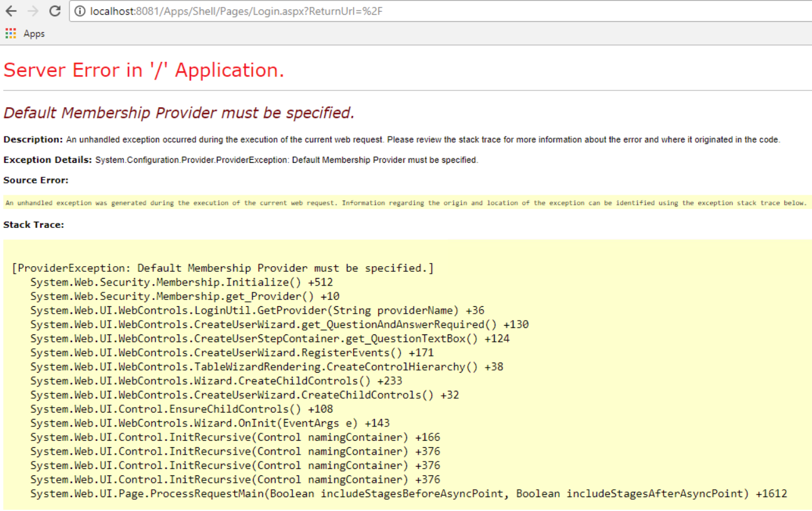This screenshot has width=812, height=511.
Task: Click the 'LoginUtil.GetProvider(String providerName) +36' line
Action: click(x=257, y=311)
